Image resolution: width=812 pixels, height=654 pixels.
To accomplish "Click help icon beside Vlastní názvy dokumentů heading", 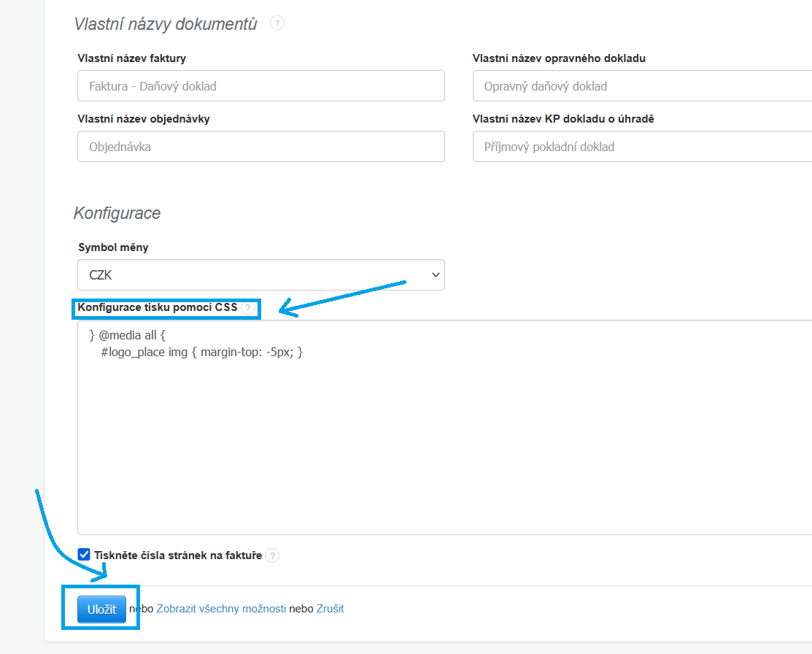I will click(x=277, y=23).
